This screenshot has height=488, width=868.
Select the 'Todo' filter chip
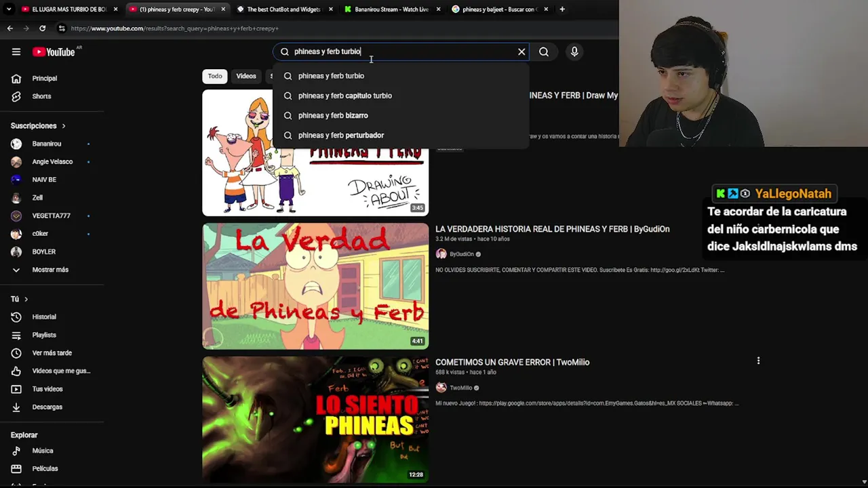click(215, 76)
